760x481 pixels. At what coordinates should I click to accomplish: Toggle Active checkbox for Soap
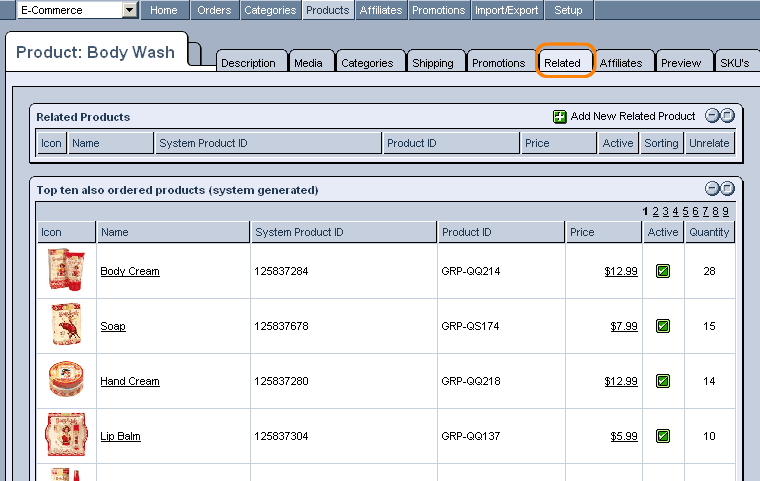point(663,326)
